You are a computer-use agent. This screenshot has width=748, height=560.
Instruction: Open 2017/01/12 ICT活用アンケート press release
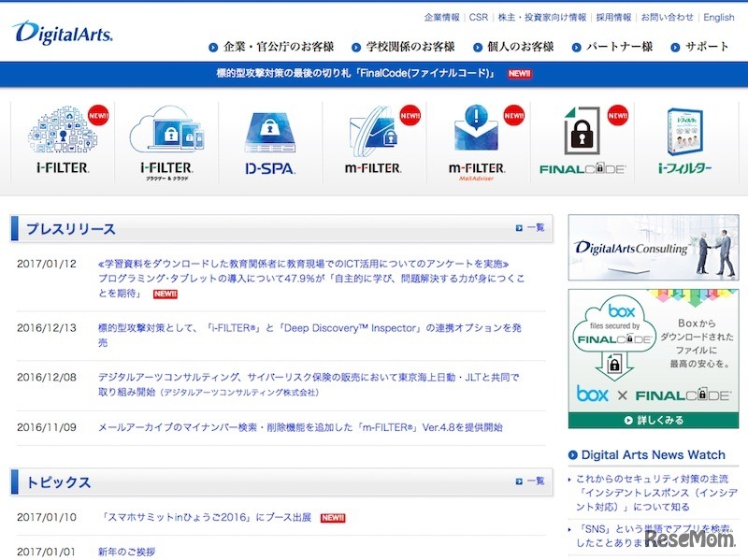coord(311,279)
